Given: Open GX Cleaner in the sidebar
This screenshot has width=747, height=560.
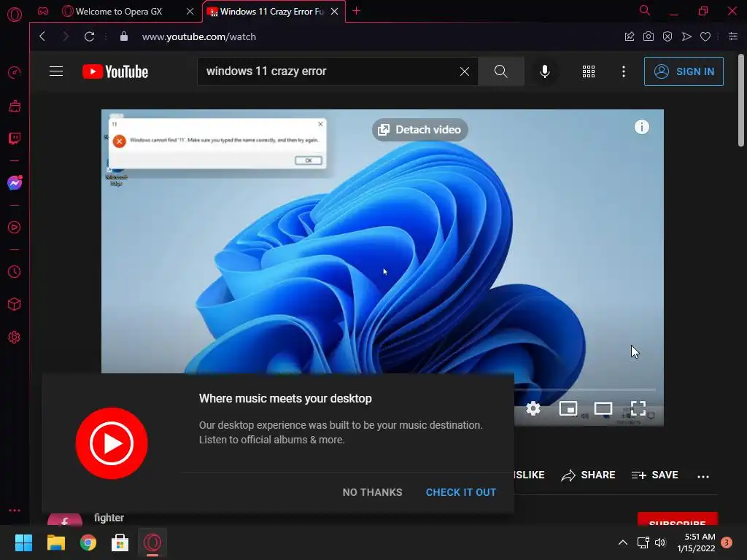Looking at the screenshot, I should pyautogui.click(x=15, y=106).
